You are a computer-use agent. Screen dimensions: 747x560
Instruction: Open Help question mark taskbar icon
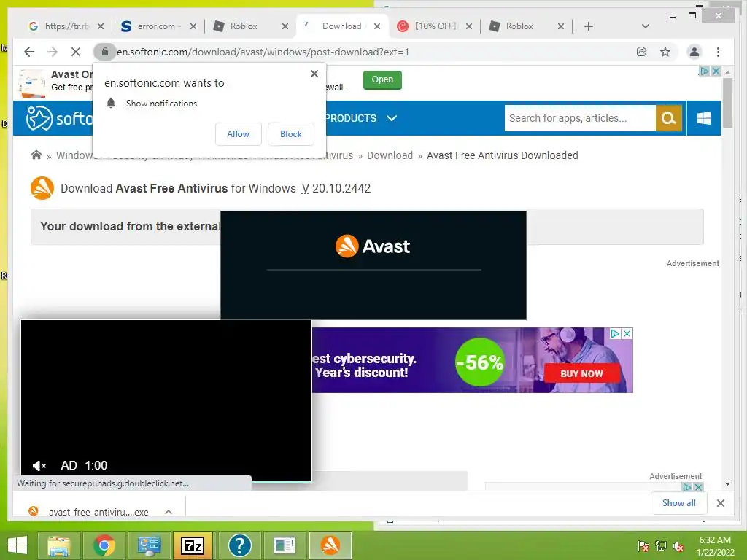tap(239, 545)
